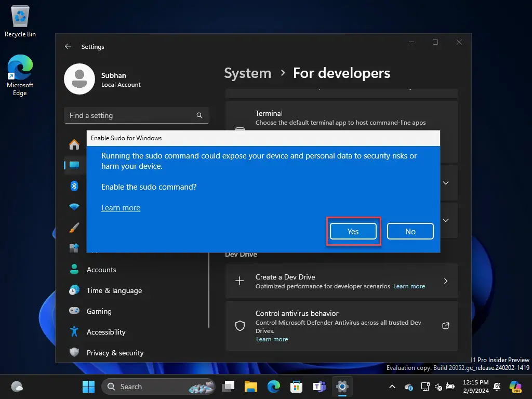The height and width of the screenshot is (399, 532).
Task: Open Task View on taskbar
Action: [228, 387]
